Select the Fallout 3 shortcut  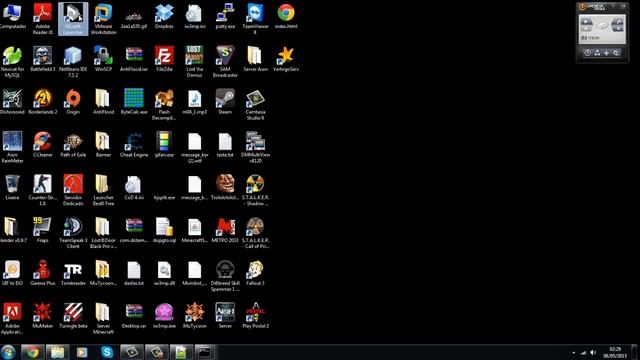tap(256, 273)
